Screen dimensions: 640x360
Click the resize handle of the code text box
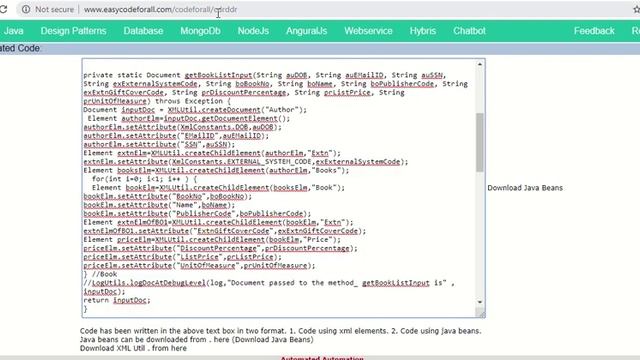(x=480, y=313)
